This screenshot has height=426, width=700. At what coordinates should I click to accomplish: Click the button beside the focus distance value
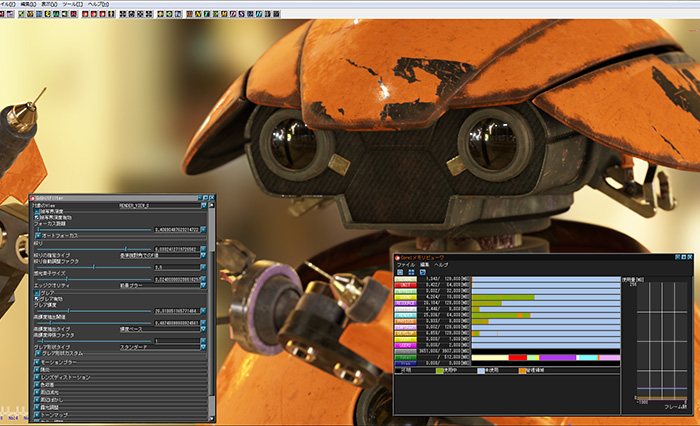(x=203, y=229)
